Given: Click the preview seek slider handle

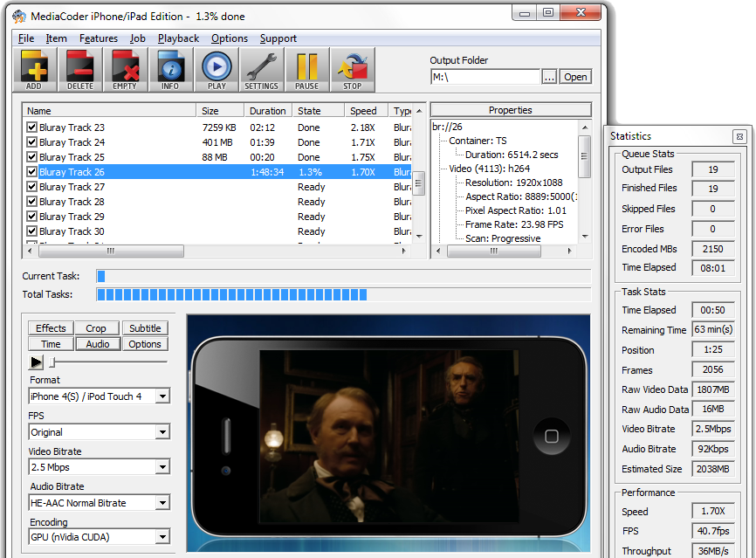Looking at the screenshot, I should coord(53,362).
